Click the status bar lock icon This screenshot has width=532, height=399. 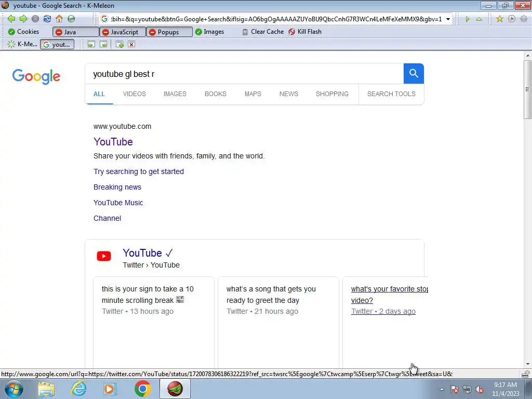click(526, 374)
